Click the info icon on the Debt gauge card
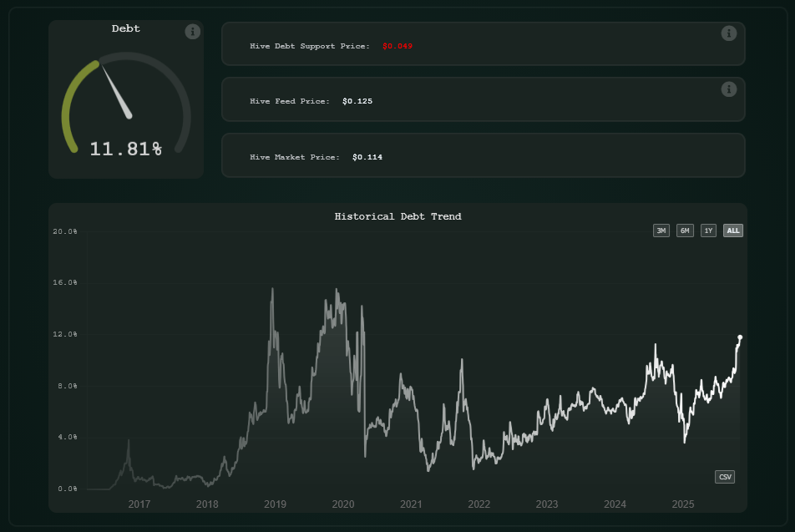The width and height of the screenshot is (795, 532). (193, 32)
